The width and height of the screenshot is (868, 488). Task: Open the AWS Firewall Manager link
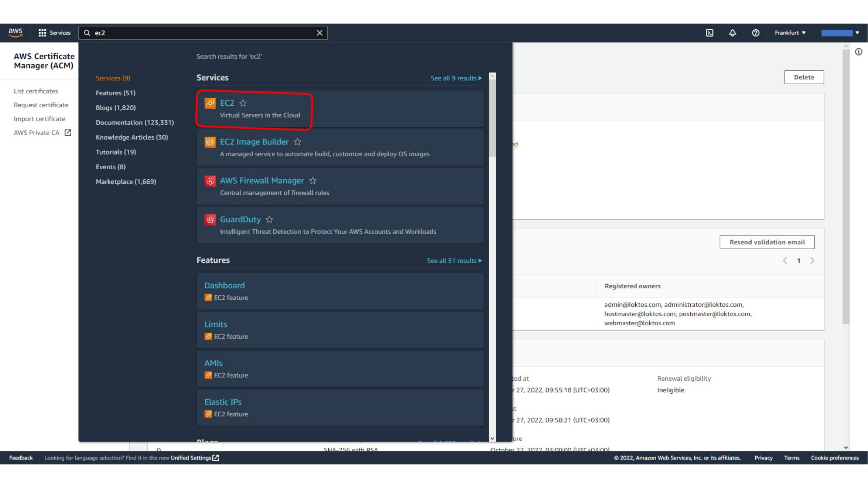point(262,181)
